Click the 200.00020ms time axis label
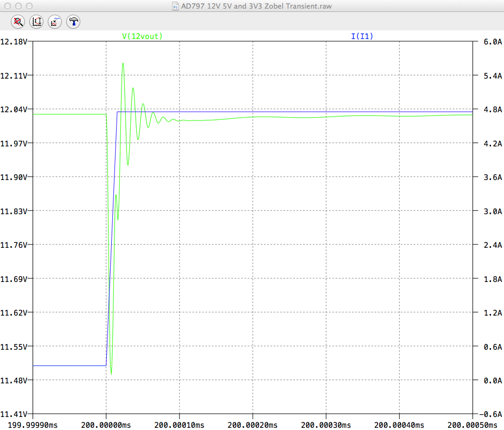504x430 pixels. (253, 425)
